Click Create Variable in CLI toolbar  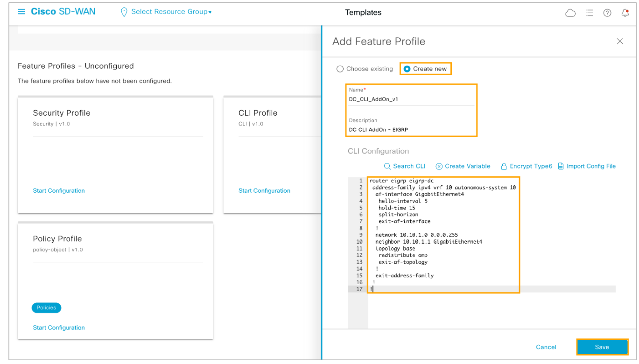click(463, 166)
